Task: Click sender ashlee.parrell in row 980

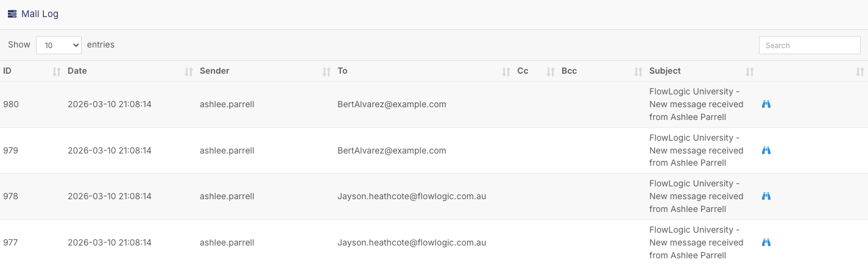Action: 227,104
